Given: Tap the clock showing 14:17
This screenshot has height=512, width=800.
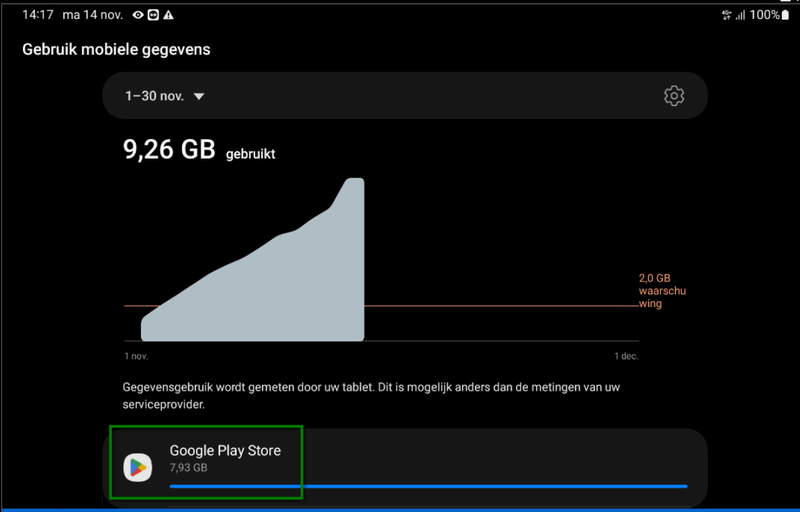Looking at the screenshot, I should click(x=38, y=15).
